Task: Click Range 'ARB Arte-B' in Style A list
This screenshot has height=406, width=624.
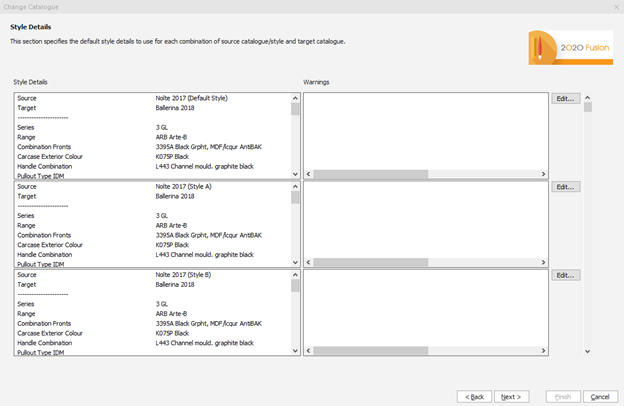Action: [171, 225]
